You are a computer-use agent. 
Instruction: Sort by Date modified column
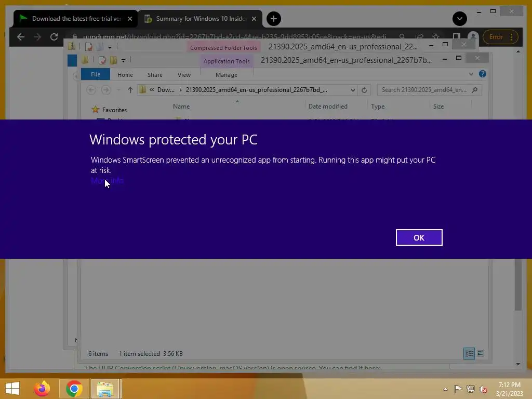pyautogui.click(x=328, y=106)
